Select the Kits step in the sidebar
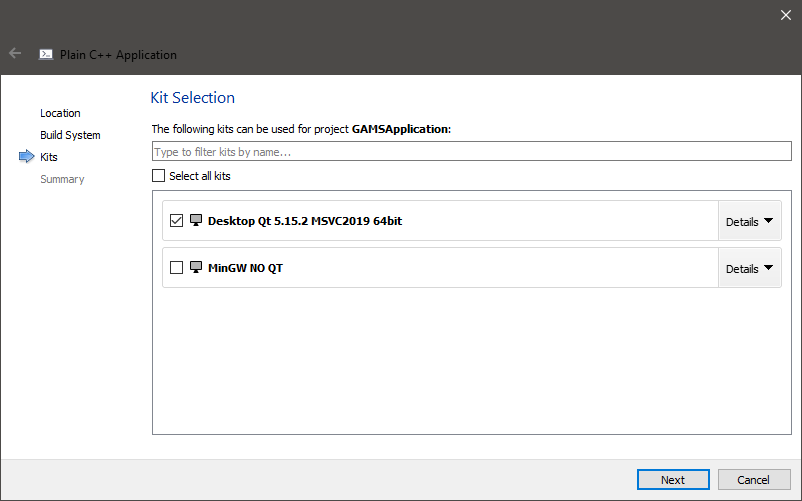This screenshot has width=802, height=501. click(x=49, y=157)
